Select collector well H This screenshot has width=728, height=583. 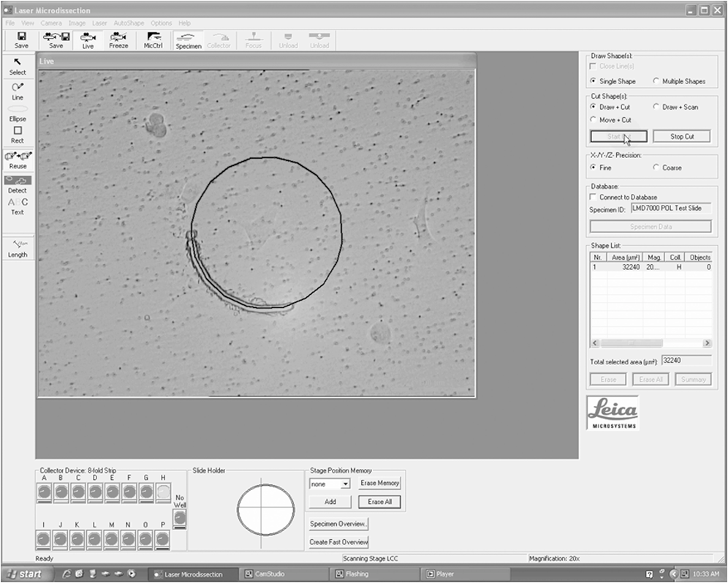point(163,492)
